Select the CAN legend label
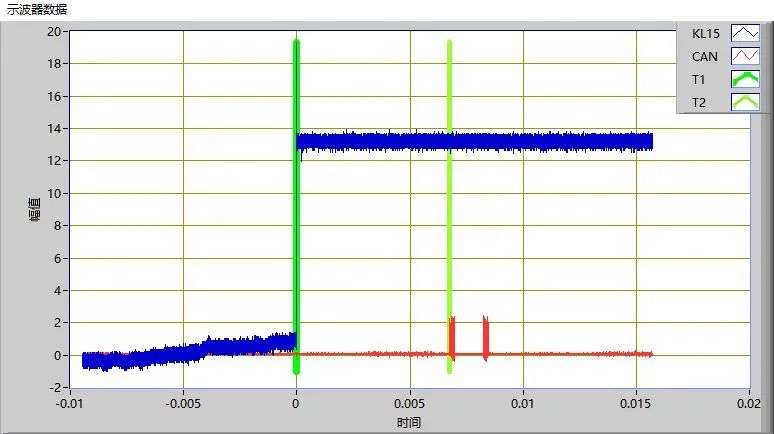The width and height of the screenshot is (774, 434). [x=704, y=57]
